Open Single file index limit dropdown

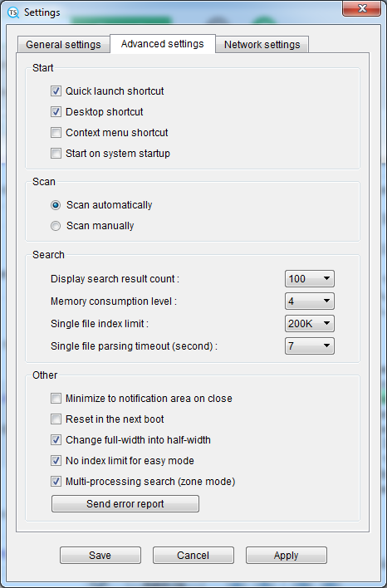(x=310, y=323)
